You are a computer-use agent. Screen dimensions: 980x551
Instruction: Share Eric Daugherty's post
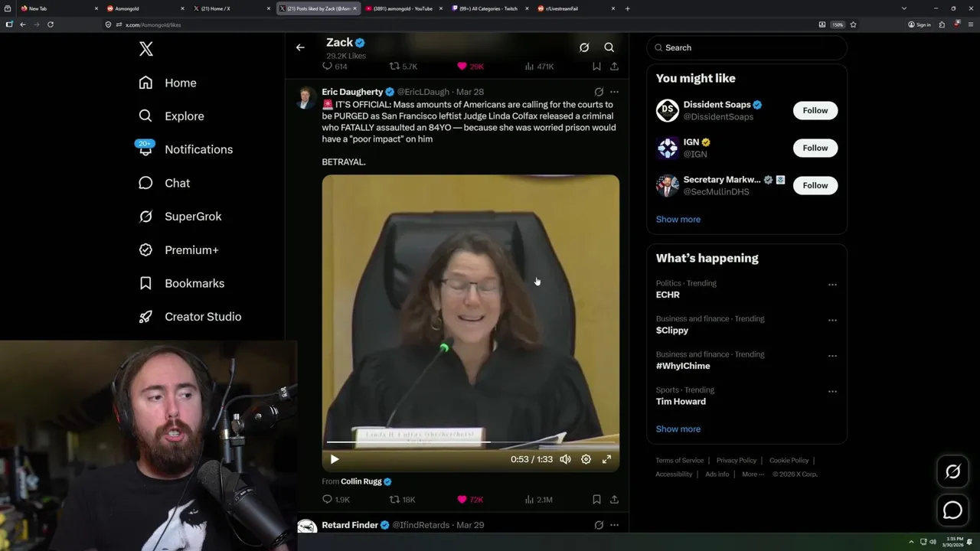click(x=614, y=500)
